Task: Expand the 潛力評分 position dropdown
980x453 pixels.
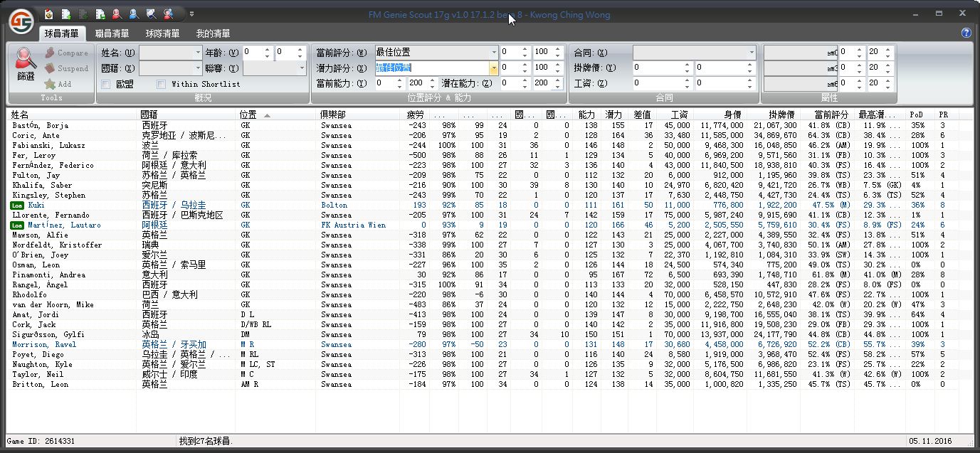Action: (493, 68)
